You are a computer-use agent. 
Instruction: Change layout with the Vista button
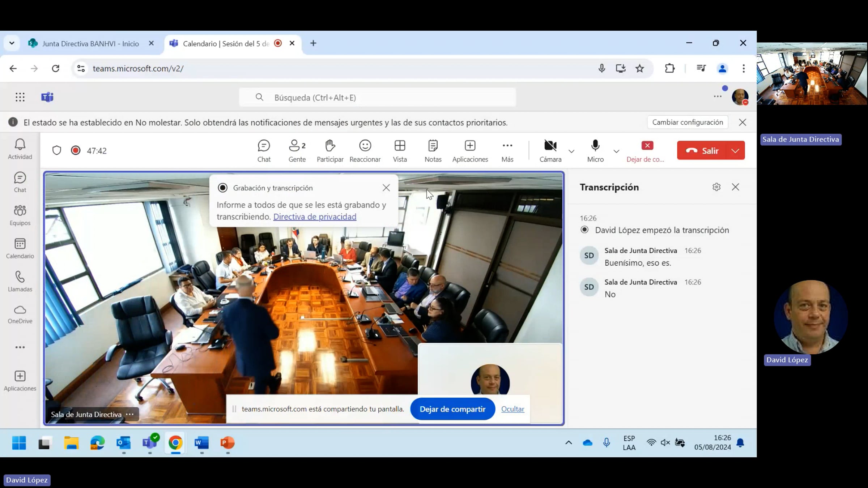pos(400,151)
